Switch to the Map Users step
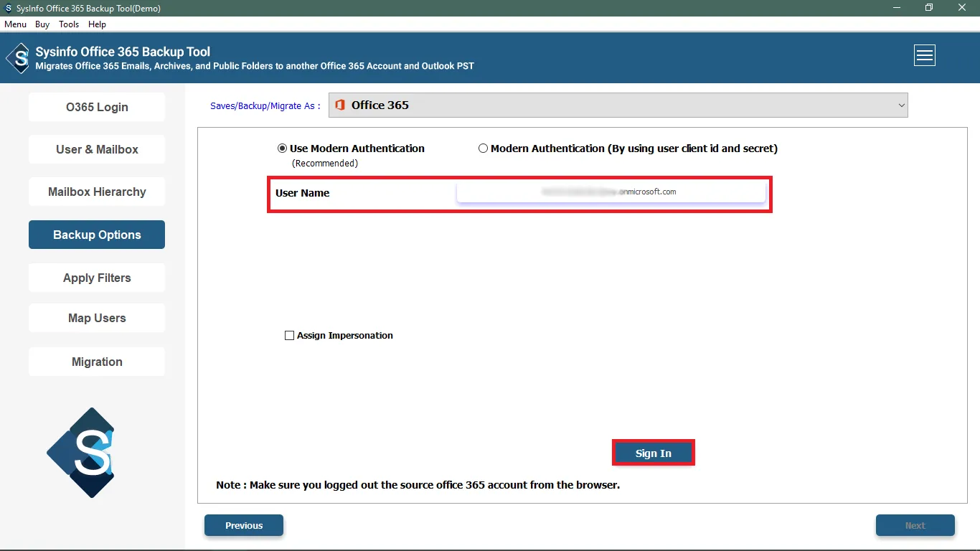This screenshot has width=980, height=551. [x=97, y=318]
